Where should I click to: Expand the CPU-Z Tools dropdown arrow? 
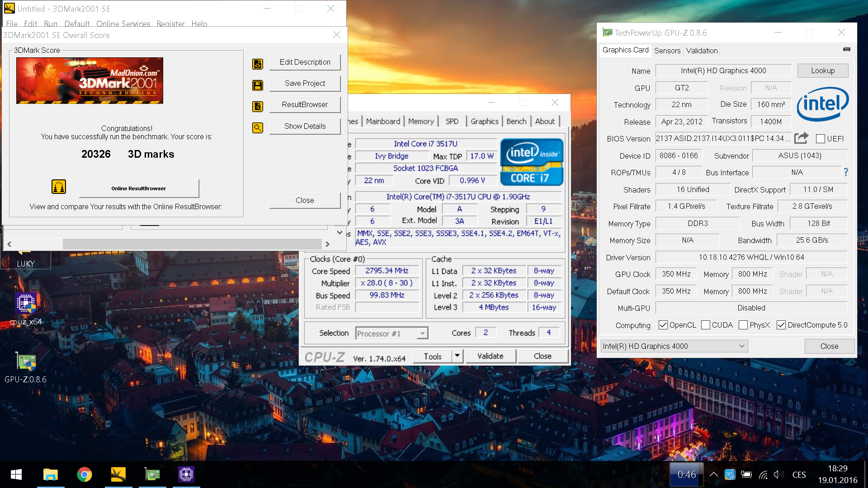457,356
